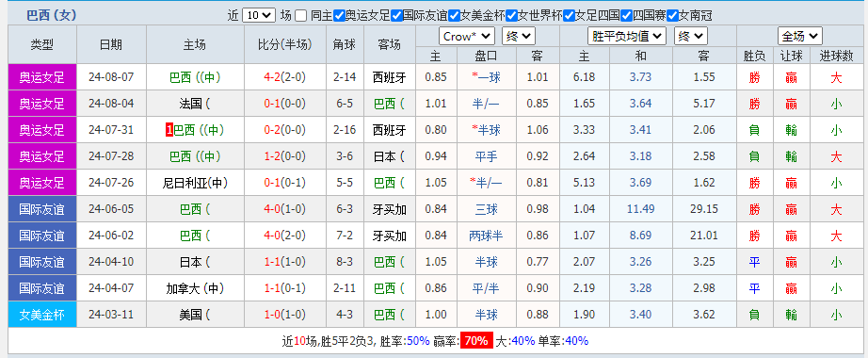868x358 pixels.
Task: Click away team 牙买加 in the 24-06-05 row
Action: tap(390, 209)
